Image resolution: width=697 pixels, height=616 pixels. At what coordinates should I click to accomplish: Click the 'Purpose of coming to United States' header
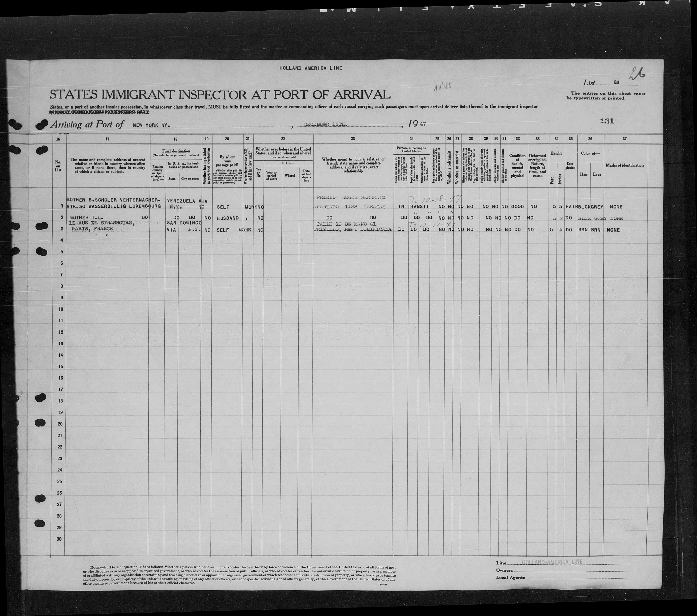pyautogui.click(x=411, y=150)
